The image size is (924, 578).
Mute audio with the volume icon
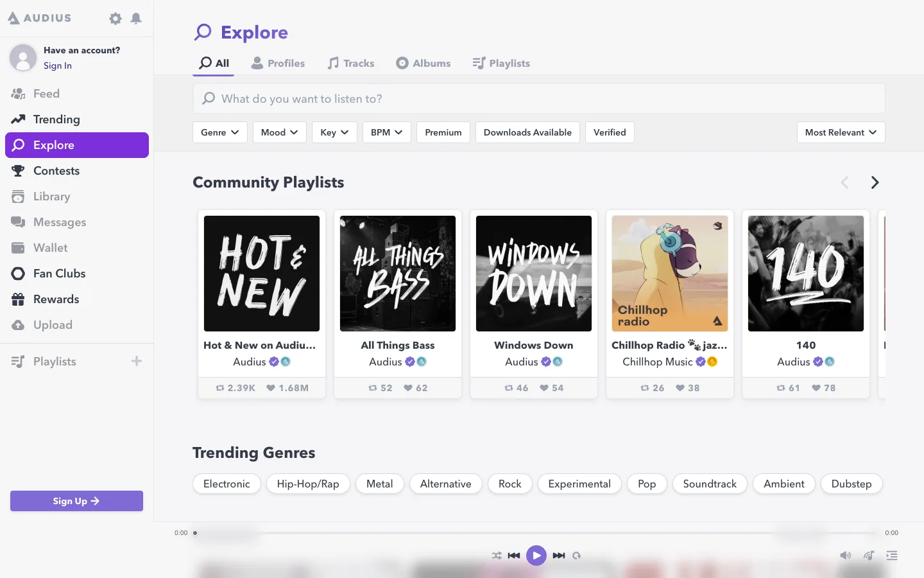[846, 556]
